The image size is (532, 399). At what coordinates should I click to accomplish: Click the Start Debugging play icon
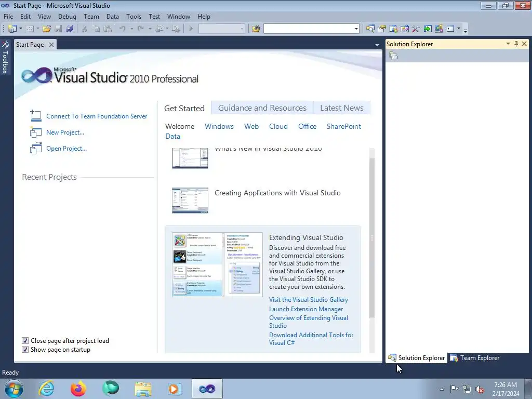tap(191, 29)
